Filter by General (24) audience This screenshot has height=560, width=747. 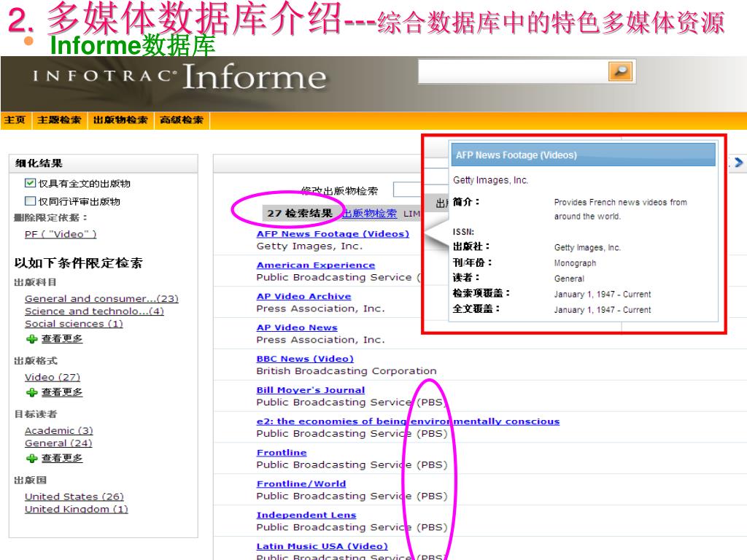[58, 443]
